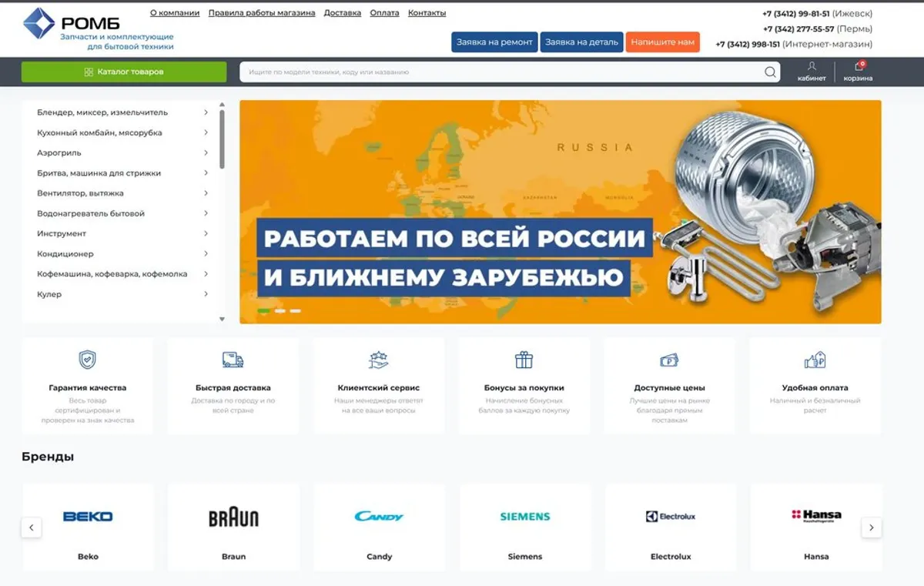Image resolution: width=924 pixels, height=586 pixels.
Task: Expand Аэрогриль category arrow
Action: tap(206, 152)
